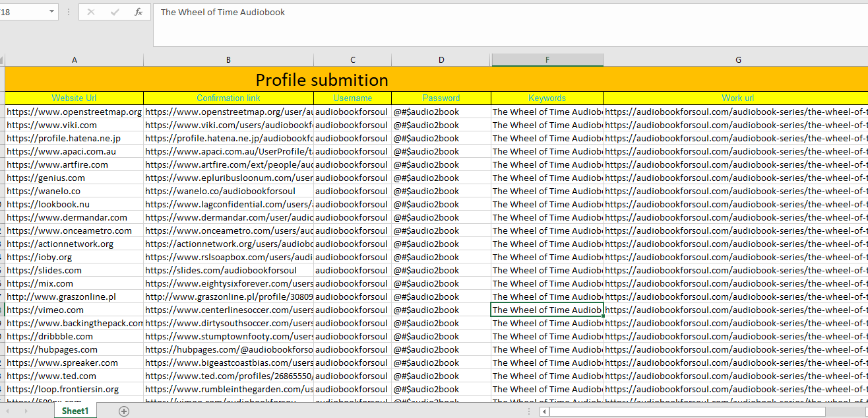Viewport: 868px width, 418px height.
Task: Select the column G header
Action: (x=737, y=60)
